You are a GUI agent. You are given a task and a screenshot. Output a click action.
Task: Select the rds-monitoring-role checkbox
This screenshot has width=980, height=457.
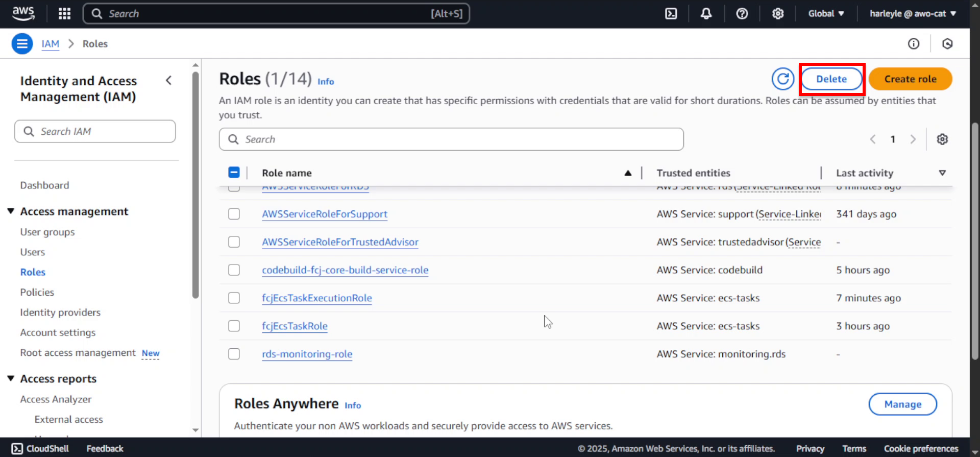tap(234, 354)
